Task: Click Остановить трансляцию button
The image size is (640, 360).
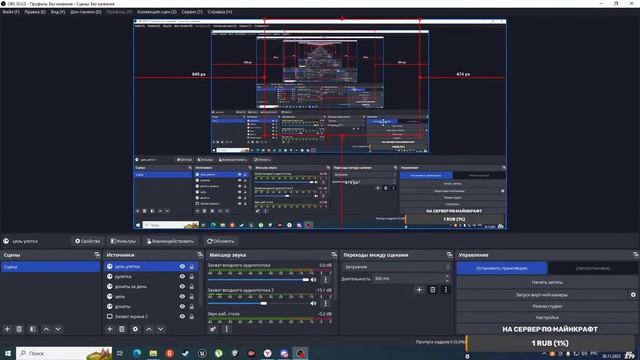Action: (x=502, y=268)
